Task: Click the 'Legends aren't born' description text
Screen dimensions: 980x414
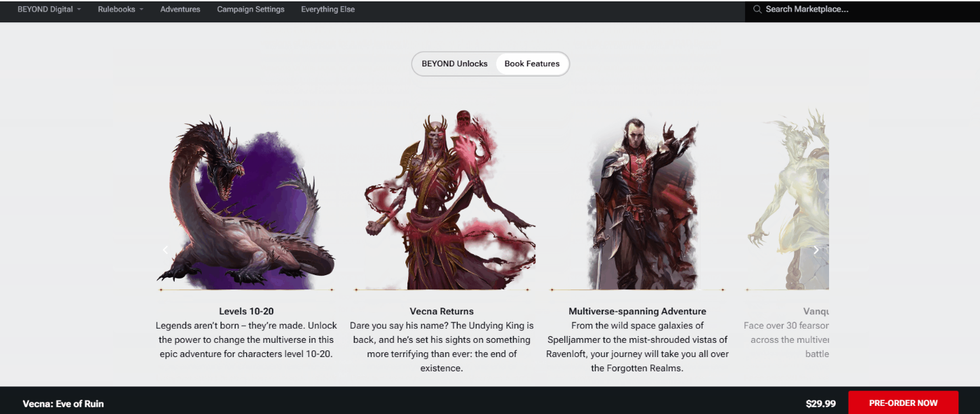Action: point(246,340)
